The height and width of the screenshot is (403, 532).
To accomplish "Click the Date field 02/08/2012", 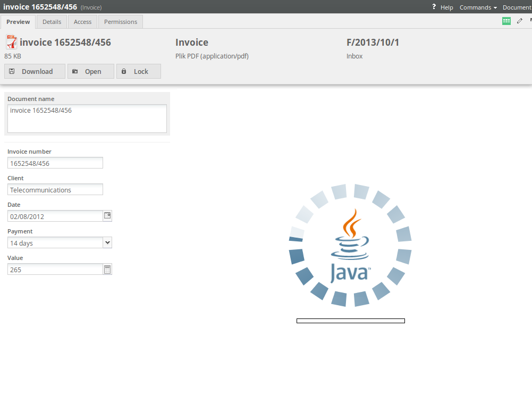I will (55, 216).
